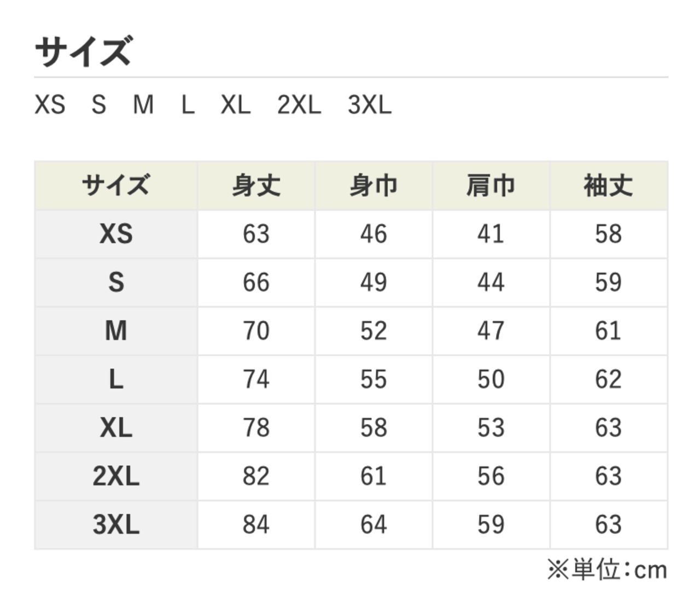Select the S size option
700x610 pixels.
(98, 104)
